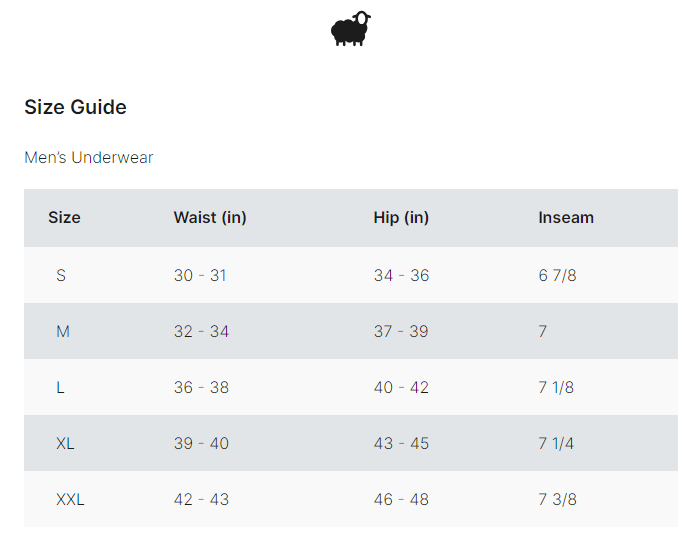This screenshot has width=694, height=548.
Task: Click hip value 40 - 42
Action: (x=401, y=387)
